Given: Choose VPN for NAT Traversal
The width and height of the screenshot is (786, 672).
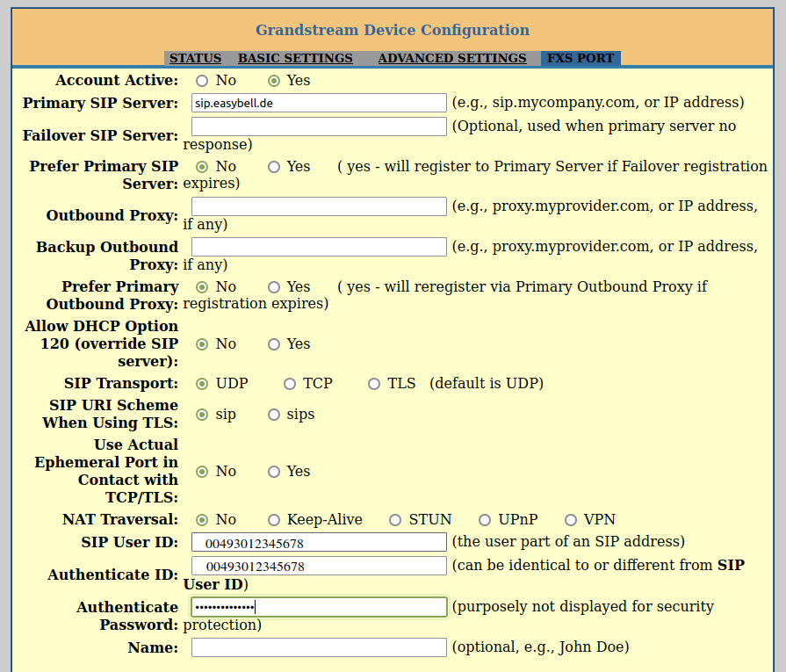Looking at the screenshot, I should pyautogui.click(x=571, y=520).
